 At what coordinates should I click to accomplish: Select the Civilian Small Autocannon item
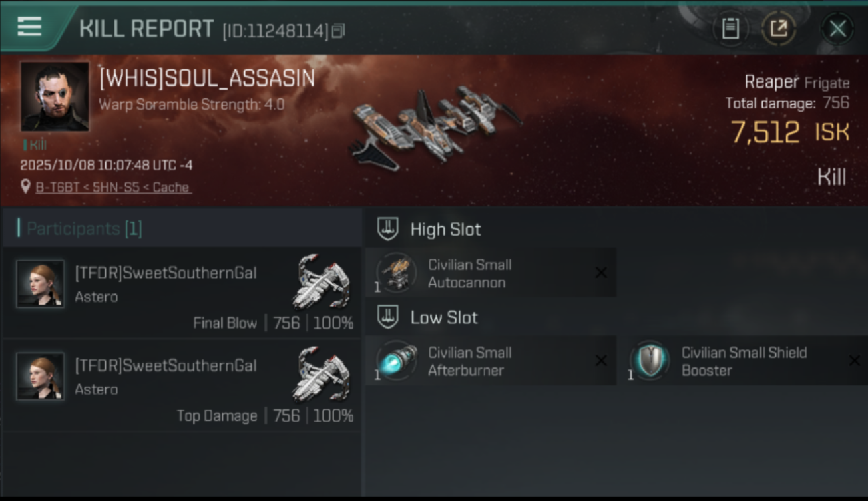(490, 273)
